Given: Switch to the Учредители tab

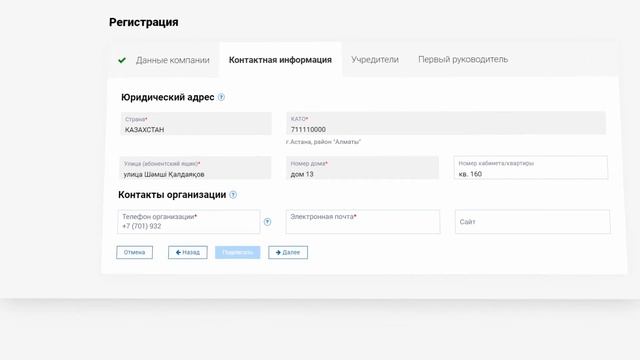Looking at the screenshot, I should [x=375, y=60].
